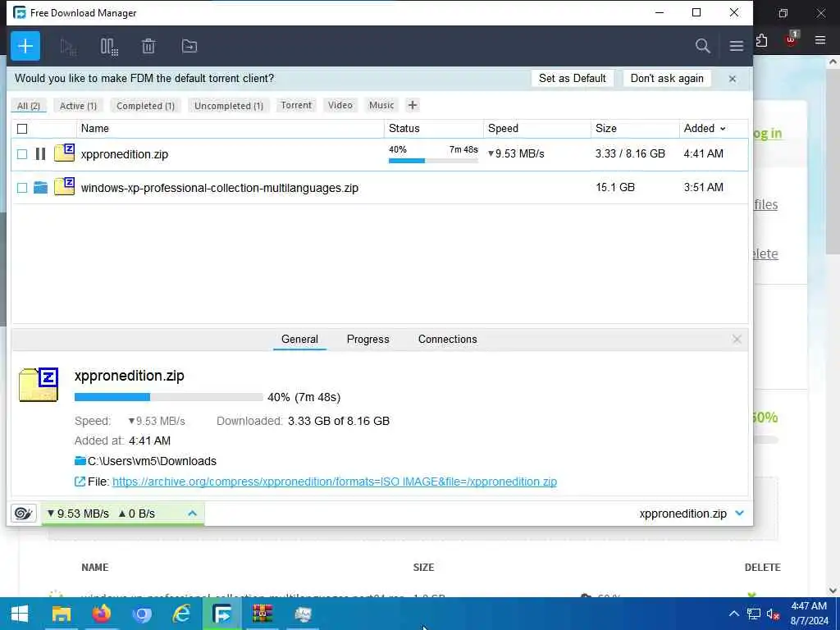
Task: Click the Speed column header
Action: tap(537, 129)
